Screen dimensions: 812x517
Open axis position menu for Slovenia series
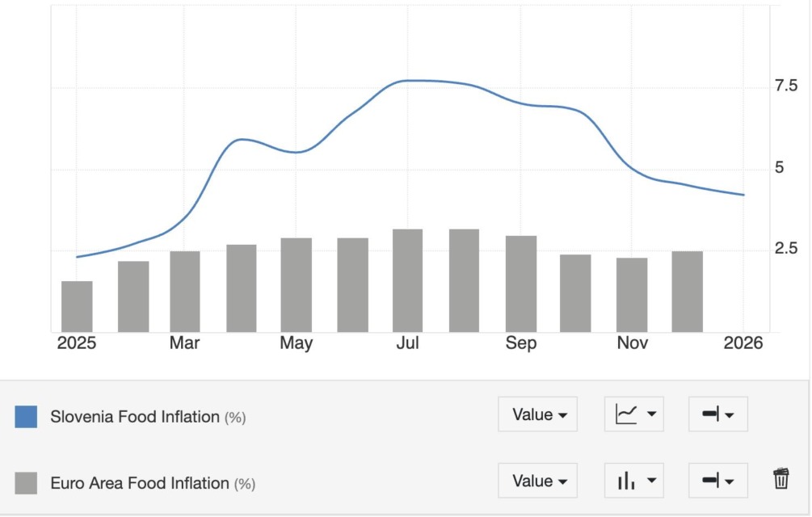pyautogui.click(x=717, y=414)
